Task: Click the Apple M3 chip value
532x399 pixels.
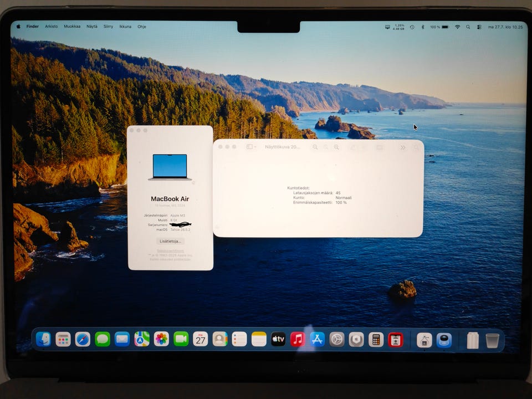Action: (x=177, y=216)
